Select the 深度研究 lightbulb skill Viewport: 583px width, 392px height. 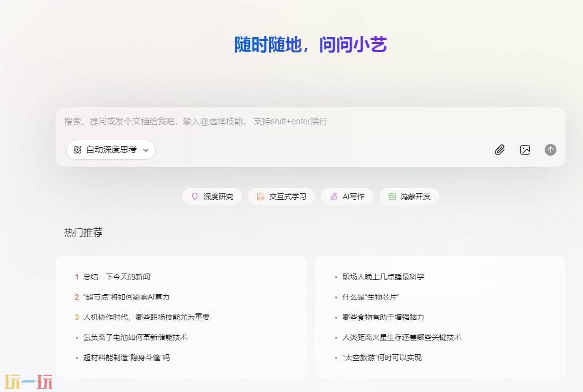[212, 196]
